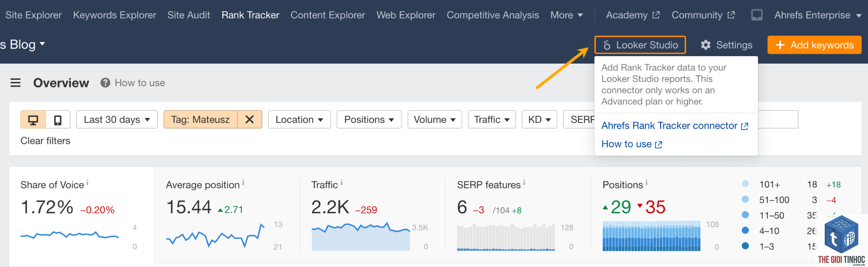Click the Average position line chart
The height and width of the screenshot is (267, 868).
click(215, 236)
